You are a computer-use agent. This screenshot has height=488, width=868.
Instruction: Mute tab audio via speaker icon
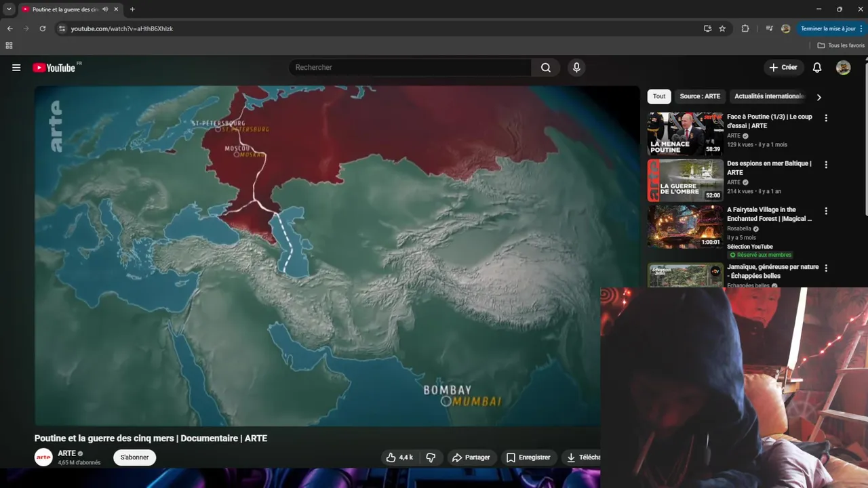click(105, 9)
